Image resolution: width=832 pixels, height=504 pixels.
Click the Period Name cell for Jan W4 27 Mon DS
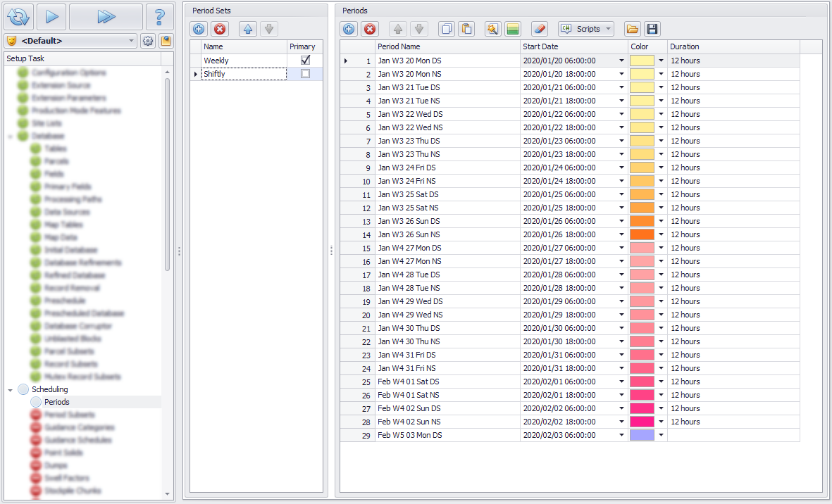pyautogui.click(x=447, y=248)
